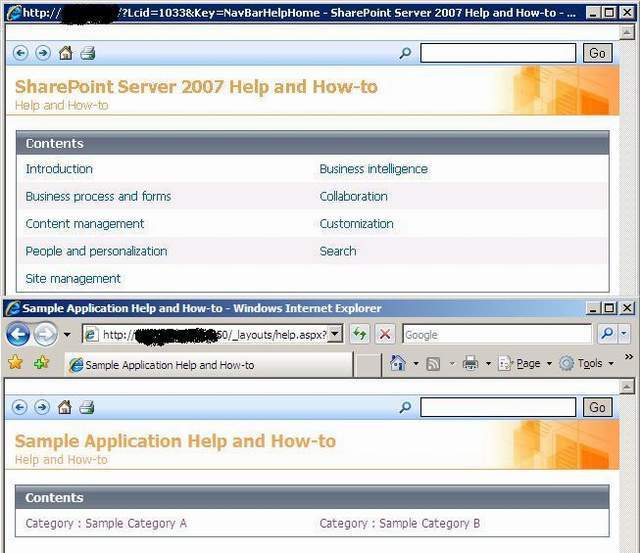
Task: Open the Business intelligence topic
Action: [373, 169]
